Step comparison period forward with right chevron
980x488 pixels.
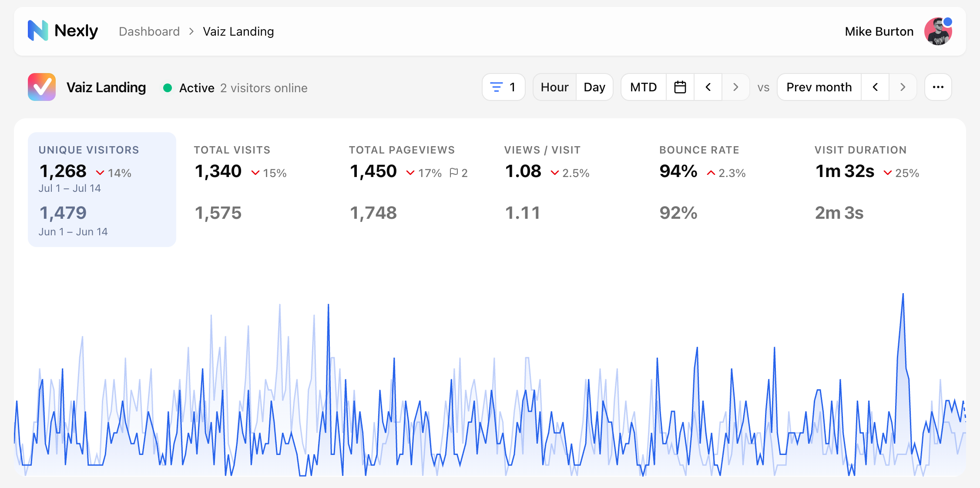coord(903,87)
